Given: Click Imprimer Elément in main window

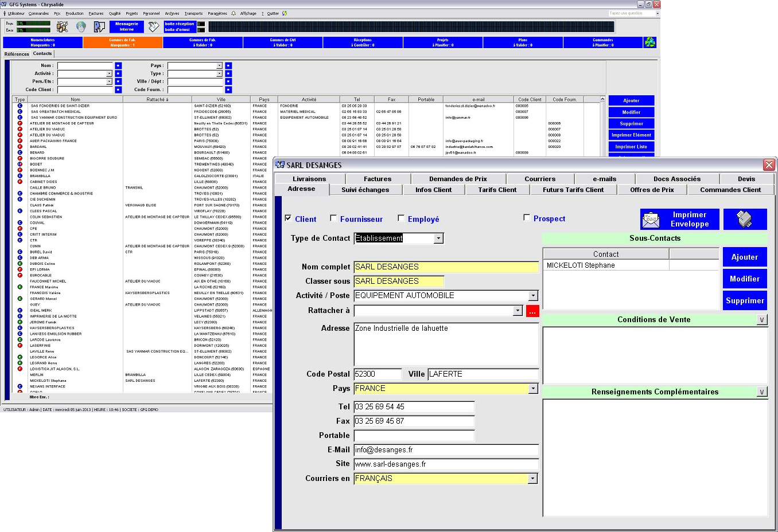Looking at the screenshot, I should (631, 135).
